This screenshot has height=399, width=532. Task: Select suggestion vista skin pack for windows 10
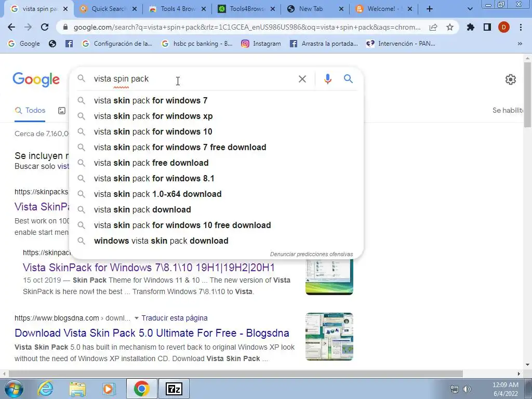[x=216, y=131]
